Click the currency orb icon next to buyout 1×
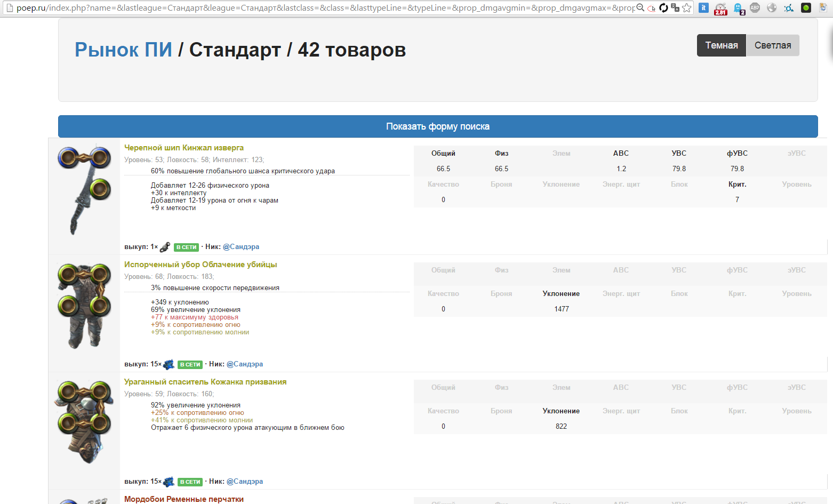Viewport: 833px width, 504px height. coord(165,247)
